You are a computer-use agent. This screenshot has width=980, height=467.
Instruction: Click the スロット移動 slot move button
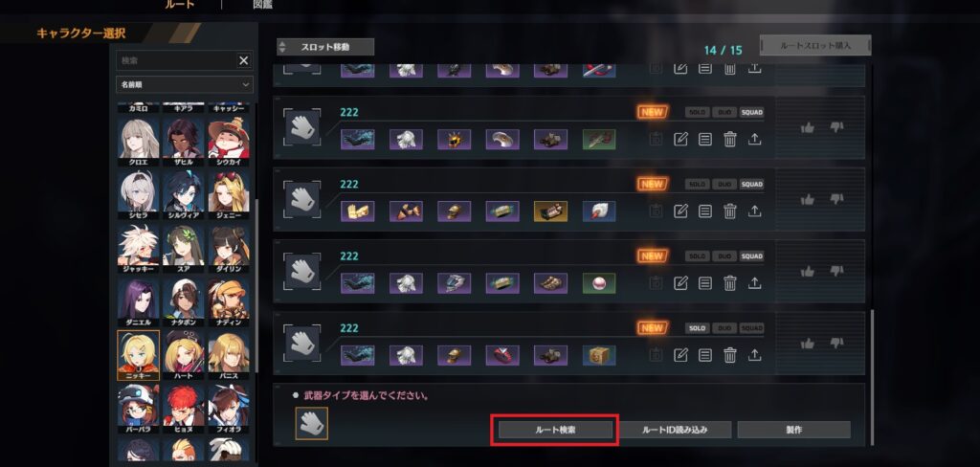point(325,47)
